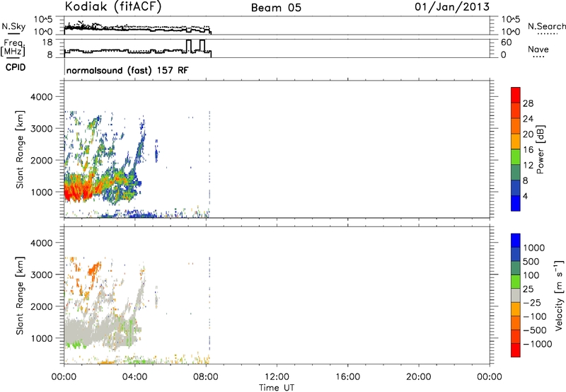The width and height of the screenshot is (566, 392).
Task: Click the 20:00 time tick label
Action: click(x=418, y=377)
